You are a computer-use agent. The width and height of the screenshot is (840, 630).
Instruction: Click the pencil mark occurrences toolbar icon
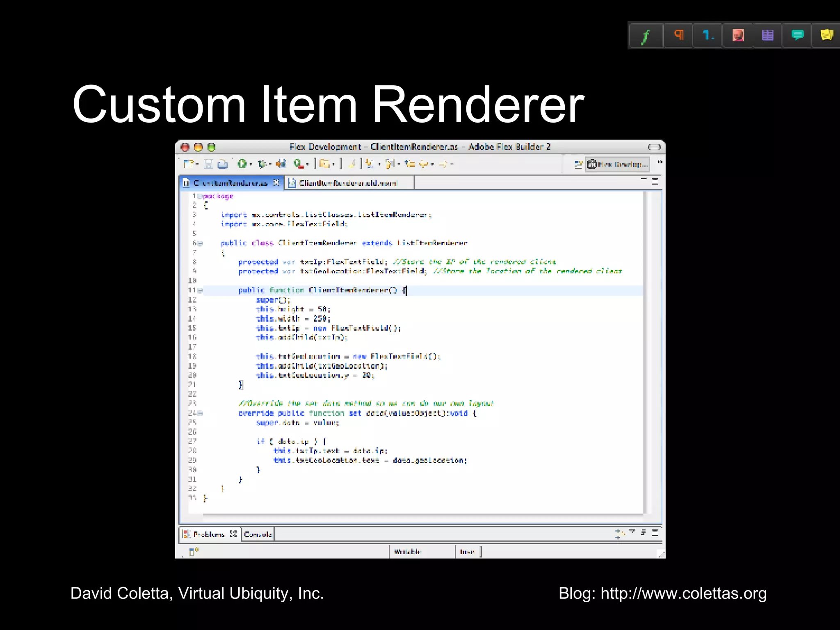click(352, 164)
